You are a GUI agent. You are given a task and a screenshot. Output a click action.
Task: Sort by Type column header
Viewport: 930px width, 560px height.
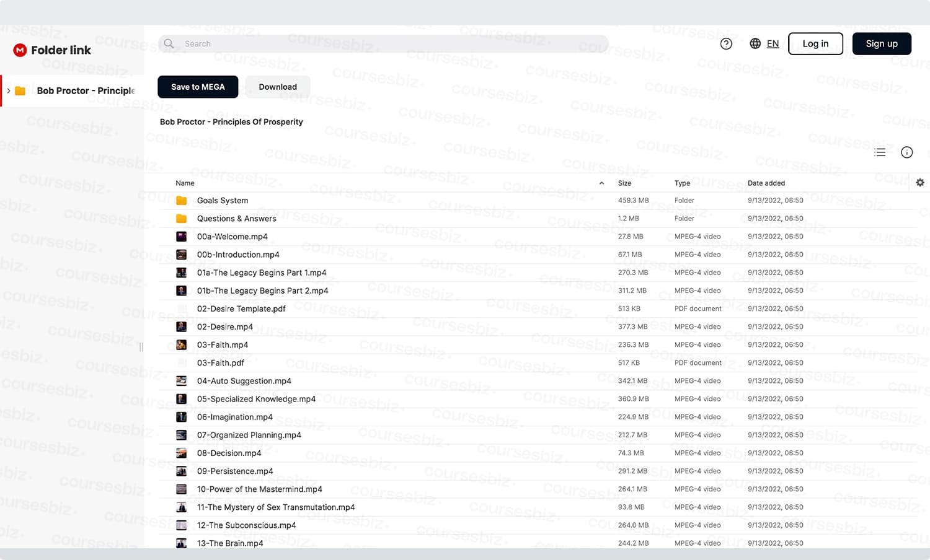682,183
